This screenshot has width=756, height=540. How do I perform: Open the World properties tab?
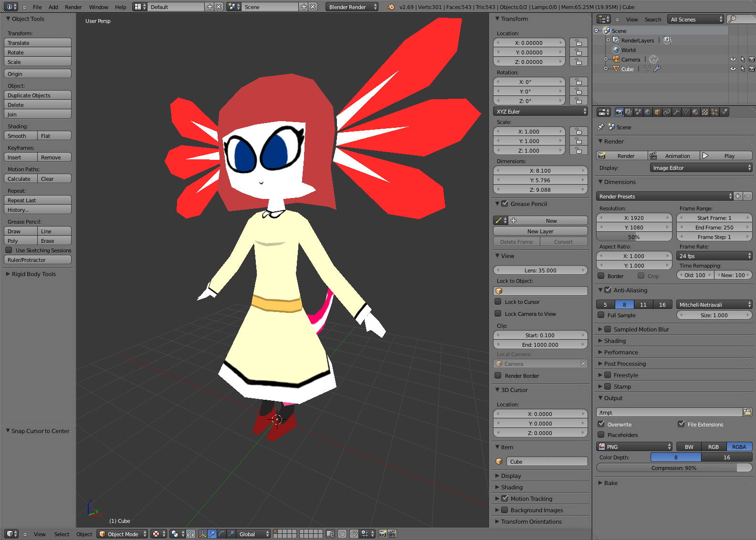click(x=648, y=112)
